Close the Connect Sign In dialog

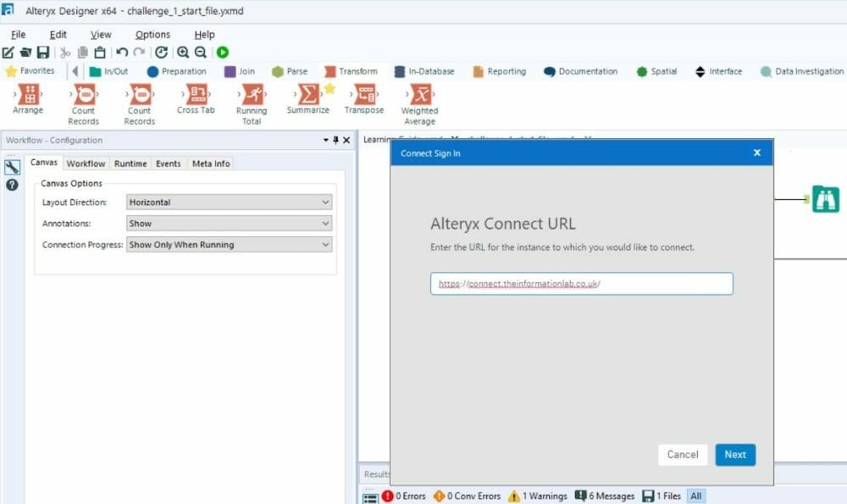[756, 152]
